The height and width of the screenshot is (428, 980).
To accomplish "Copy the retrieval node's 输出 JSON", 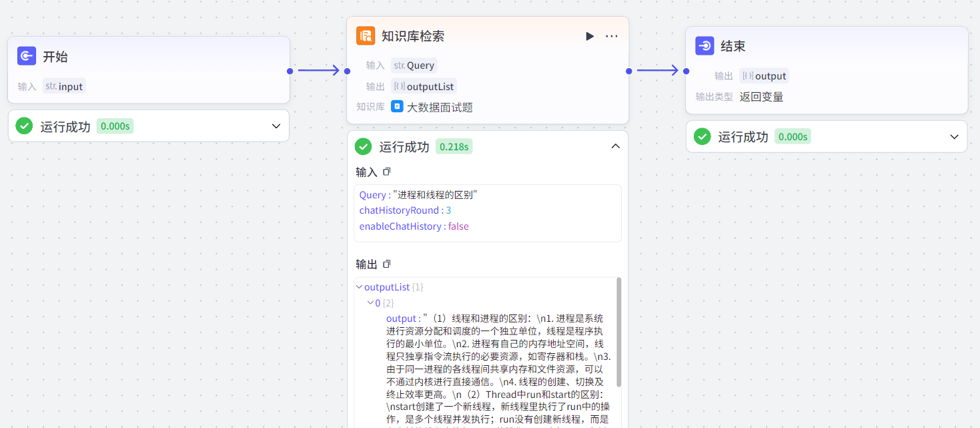I will pos(387,264).
